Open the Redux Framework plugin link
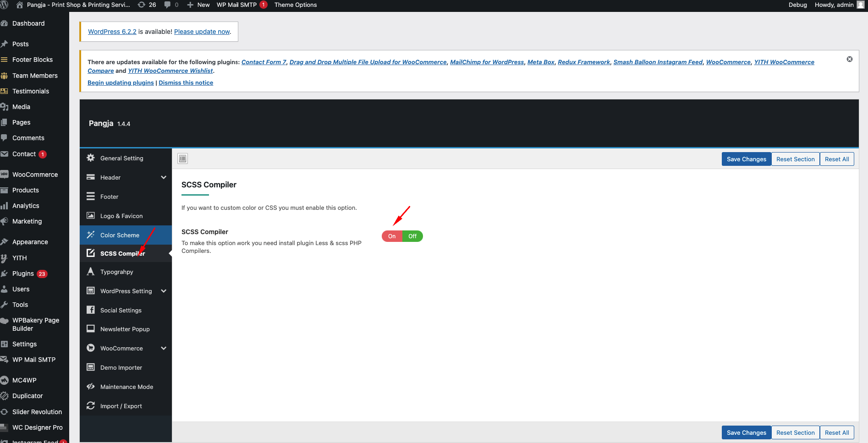The image size is (868, 443). click(x=584, y=62)
